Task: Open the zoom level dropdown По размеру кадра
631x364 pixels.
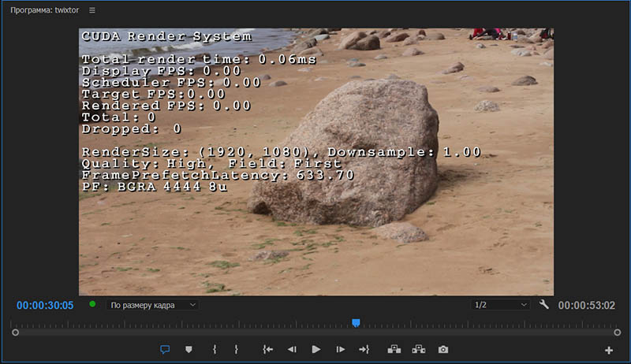Action: (153, 305)
